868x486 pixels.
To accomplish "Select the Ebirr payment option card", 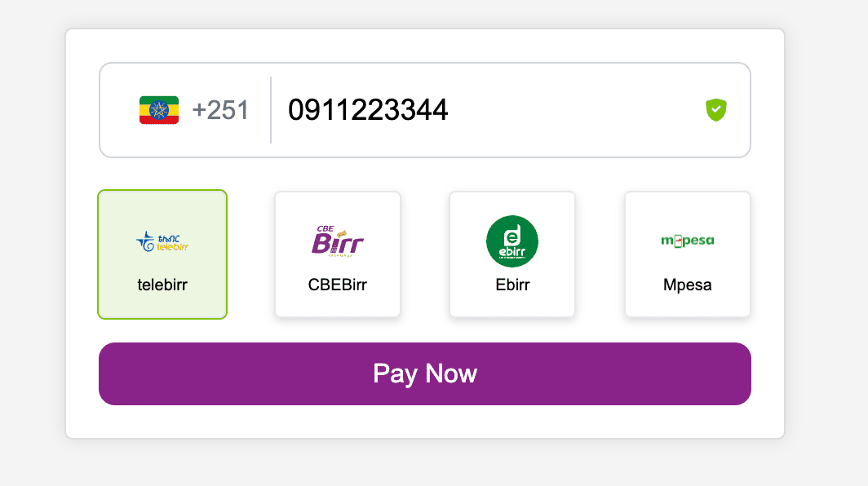I will [512, 254].
